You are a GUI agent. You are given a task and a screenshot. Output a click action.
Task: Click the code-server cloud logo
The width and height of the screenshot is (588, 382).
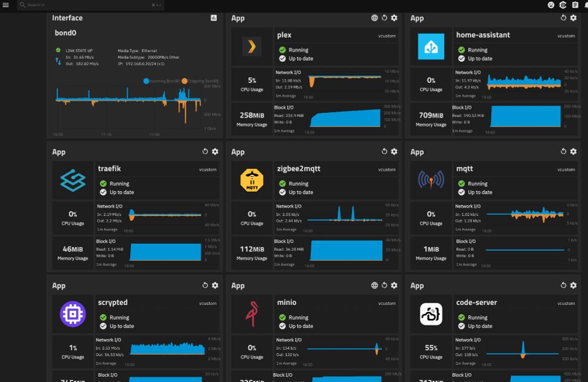pyautogui.click(x=431, y=314)
